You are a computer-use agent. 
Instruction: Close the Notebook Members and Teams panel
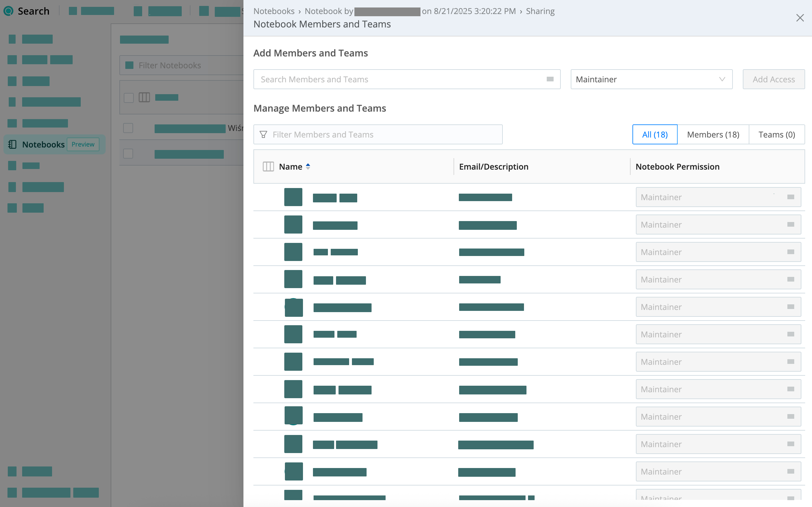tap(800, 18)
